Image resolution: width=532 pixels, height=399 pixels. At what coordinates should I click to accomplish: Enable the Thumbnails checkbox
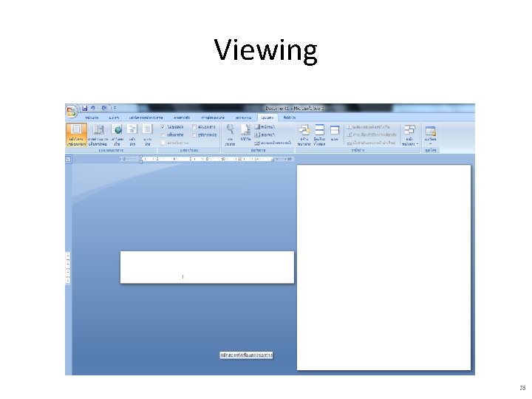[194, 134]
